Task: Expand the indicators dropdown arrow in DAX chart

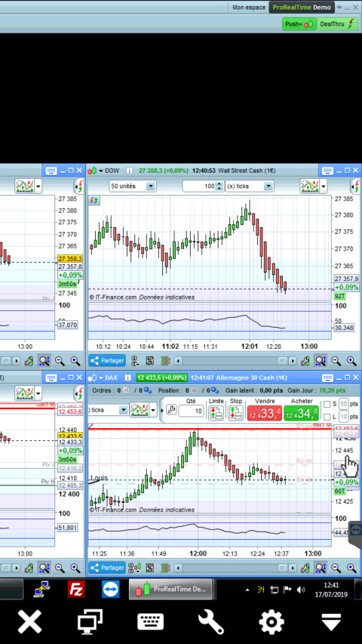Action: [x=152, y=410]
